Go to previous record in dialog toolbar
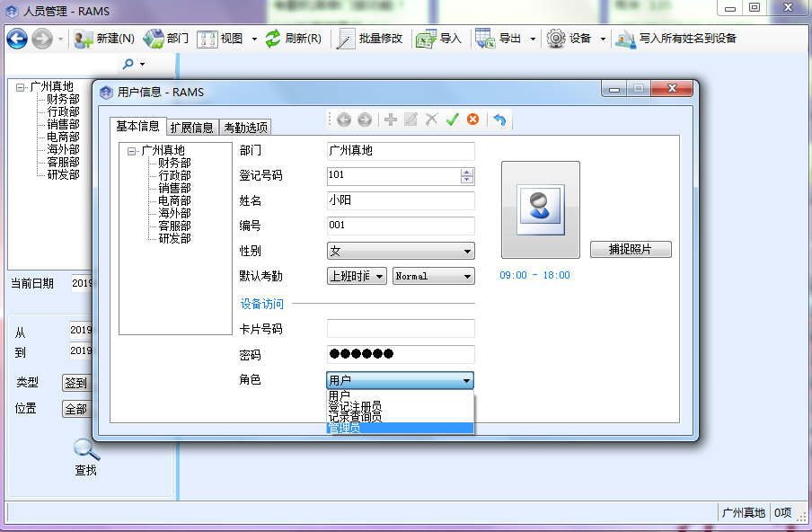 [344, 120]
